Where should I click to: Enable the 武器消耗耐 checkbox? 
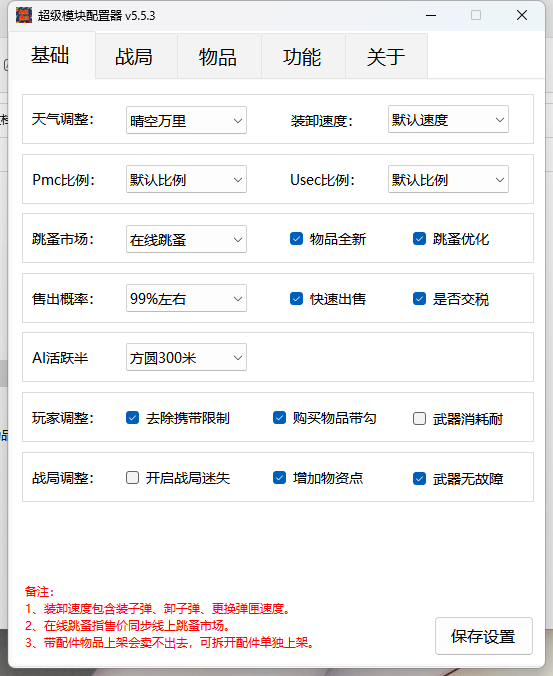coord(419,419)
